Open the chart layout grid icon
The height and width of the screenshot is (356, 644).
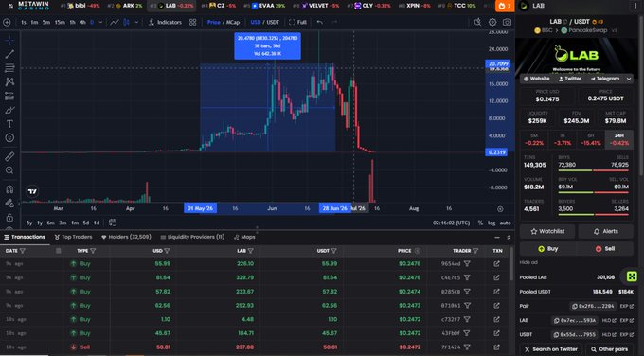click(x=192, y=22)
